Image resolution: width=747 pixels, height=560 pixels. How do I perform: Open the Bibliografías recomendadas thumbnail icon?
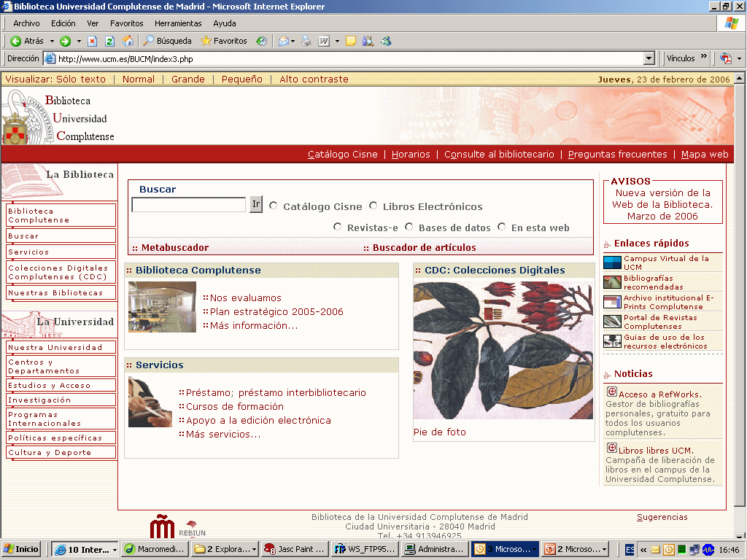tap(612, 282)
